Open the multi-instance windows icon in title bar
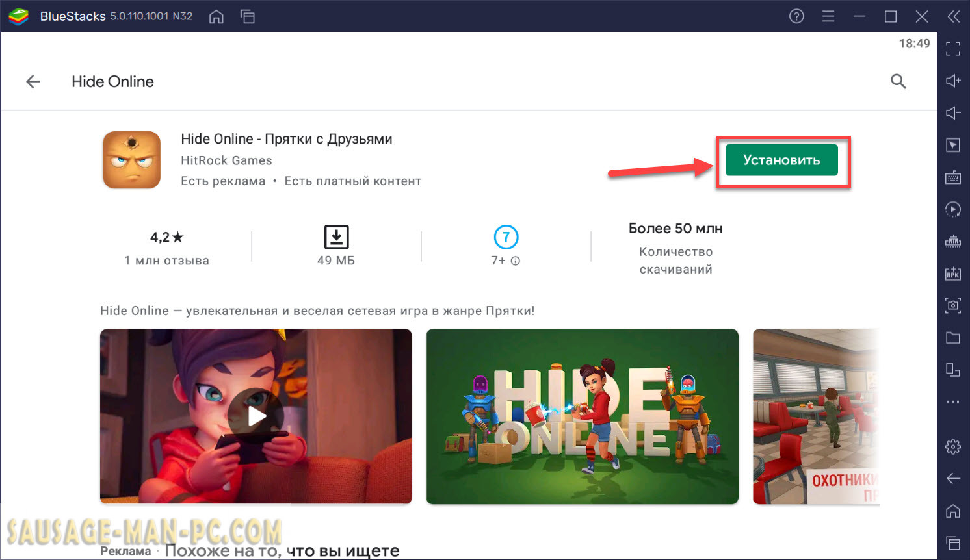 [248, 16]
